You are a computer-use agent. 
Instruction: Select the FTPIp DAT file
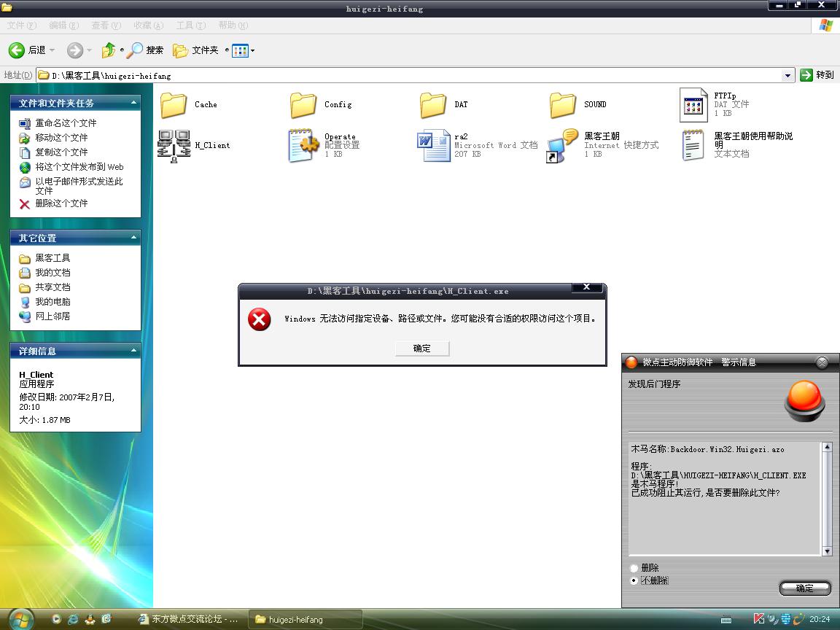pyautogui.click(x=714, y=104)
